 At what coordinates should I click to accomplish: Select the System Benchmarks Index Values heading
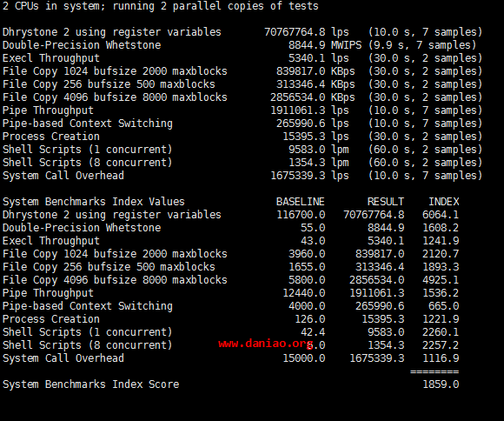pos(94,202)
